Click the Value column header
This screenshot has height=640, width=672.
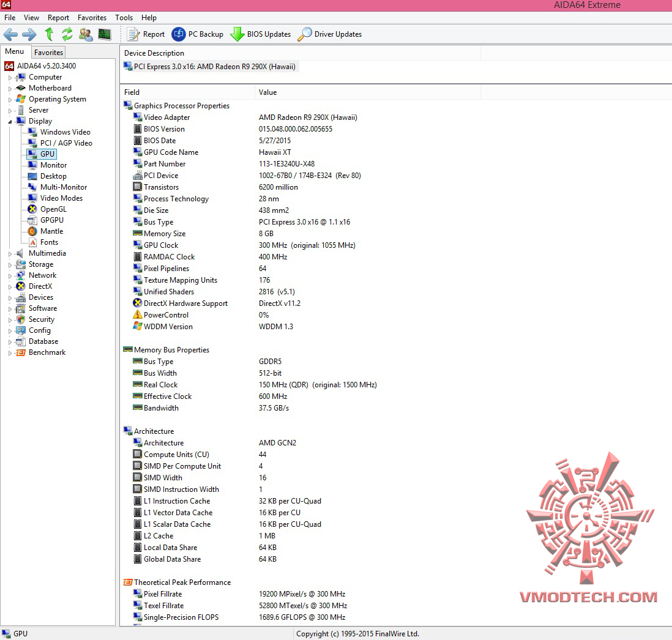pos(368,92)
